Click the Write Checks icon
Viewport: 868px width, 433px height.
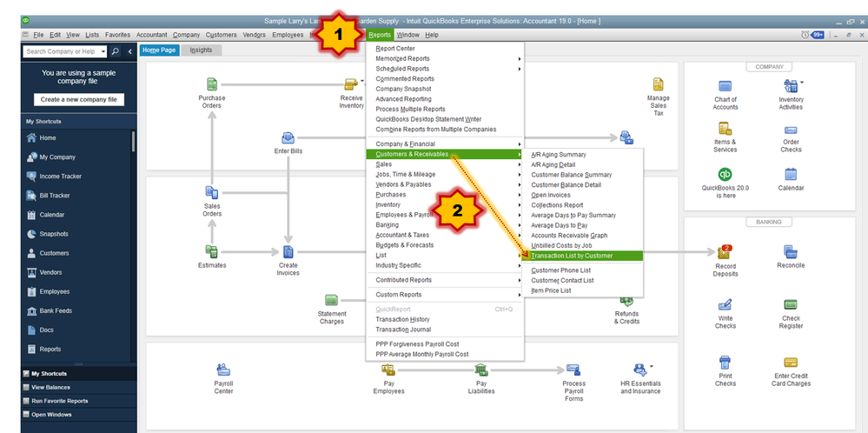tap(726, 305)
